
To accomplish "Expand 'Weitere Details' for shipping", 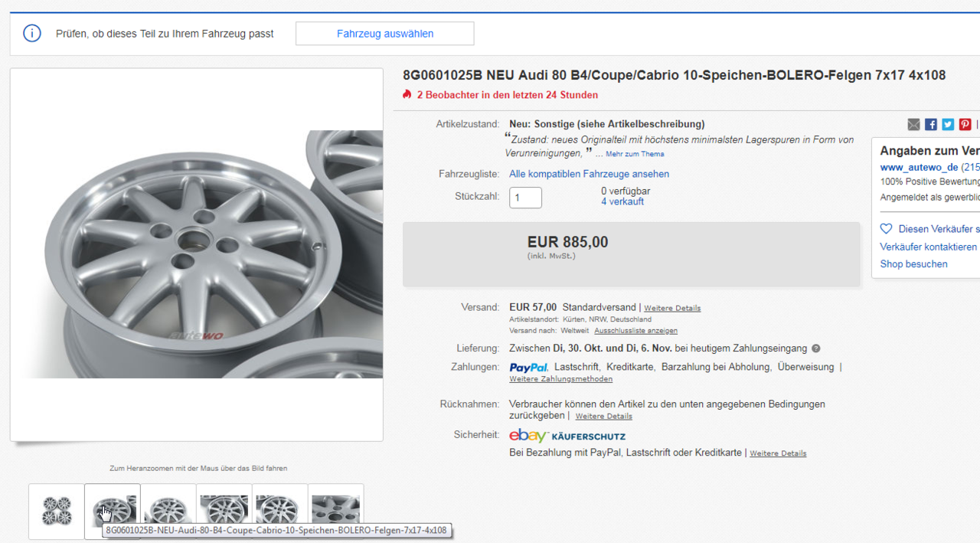I will click(x=672, y=308).
